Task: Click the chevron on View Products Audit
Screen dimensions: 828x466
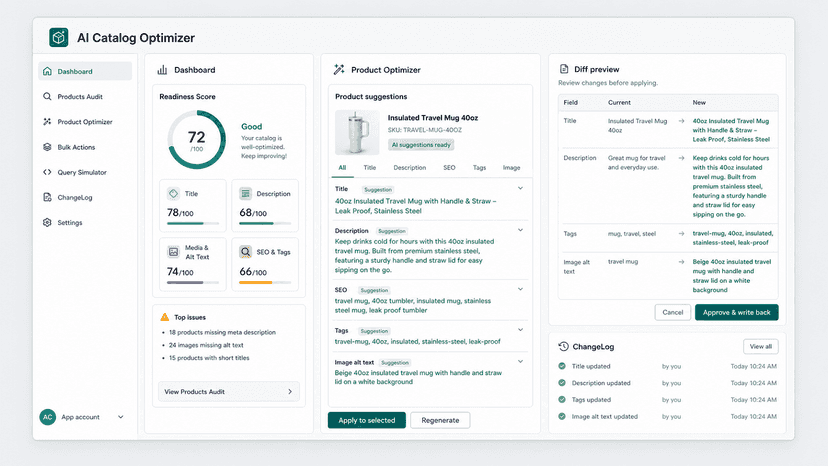Action: click(290, 392)
